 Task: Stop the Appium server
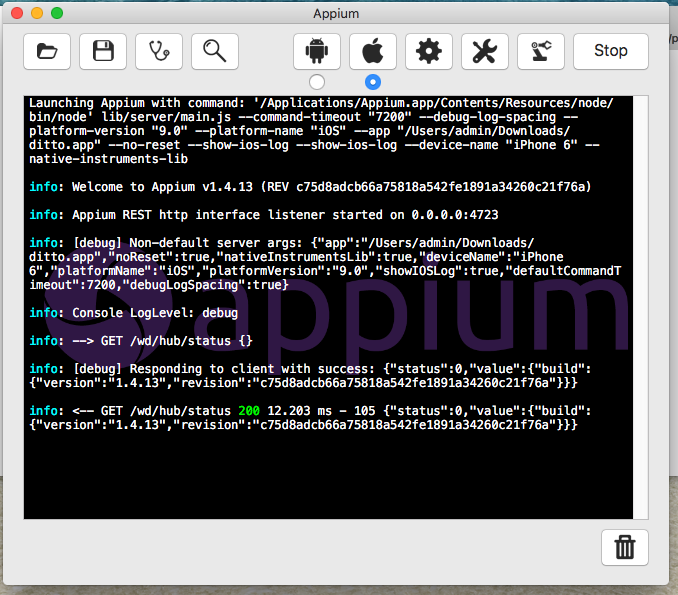click(611, 51)
